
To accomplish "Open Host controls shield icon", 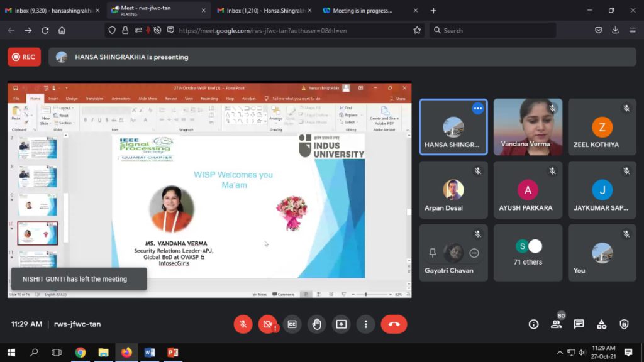I will tap(625, 324).
